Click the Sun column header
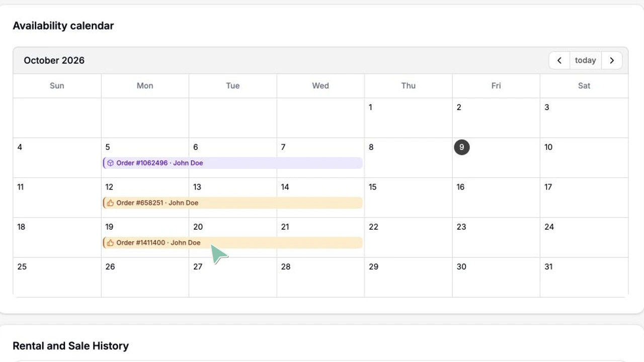This screenshot has height=362, width=644. (57, 85)
